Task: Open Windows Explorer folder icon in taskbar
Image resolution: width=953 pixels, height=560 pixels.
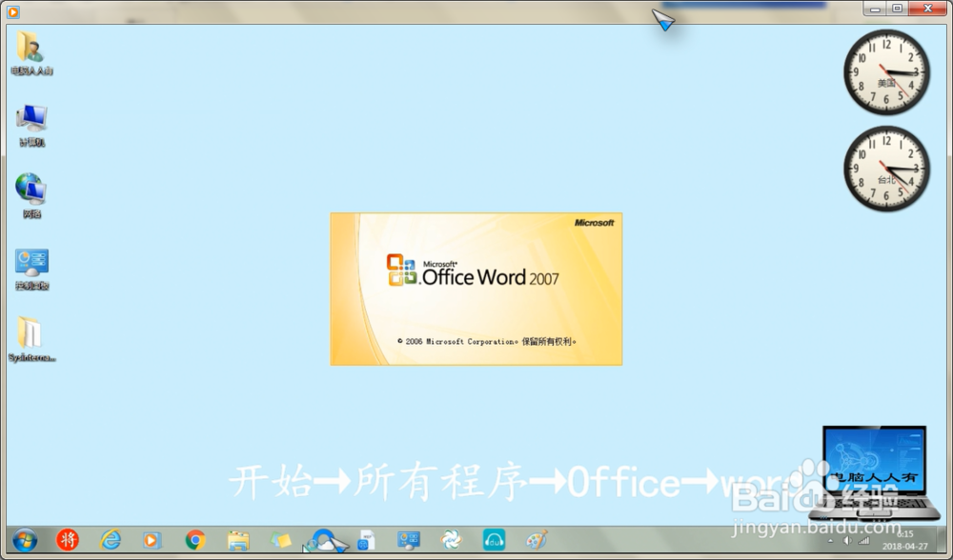Action: 238,540
